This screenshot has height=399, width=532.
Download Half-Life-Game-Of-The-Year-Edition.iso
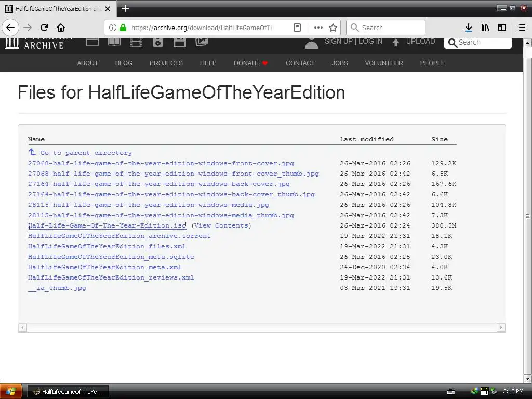pos(107,225)
